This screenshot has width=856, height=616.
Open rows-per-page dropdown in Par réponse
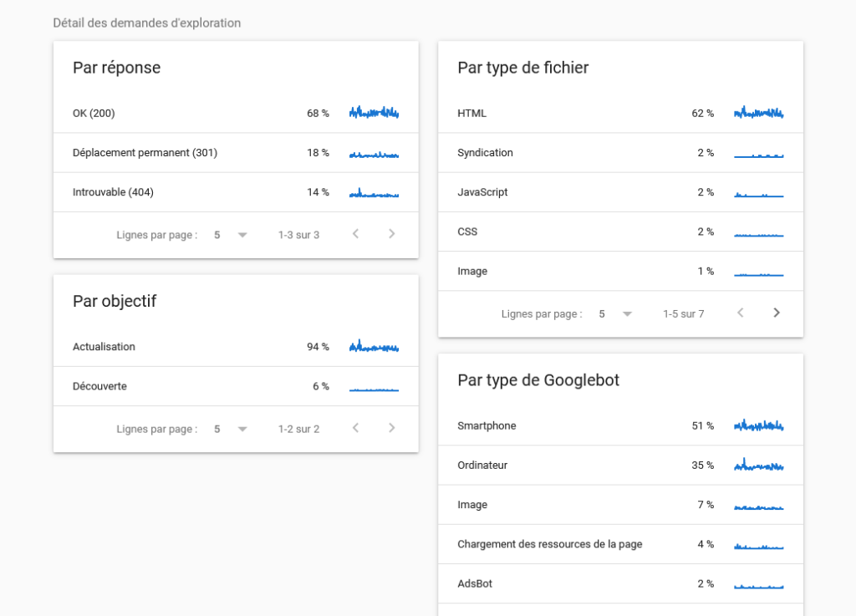(231, 235)
